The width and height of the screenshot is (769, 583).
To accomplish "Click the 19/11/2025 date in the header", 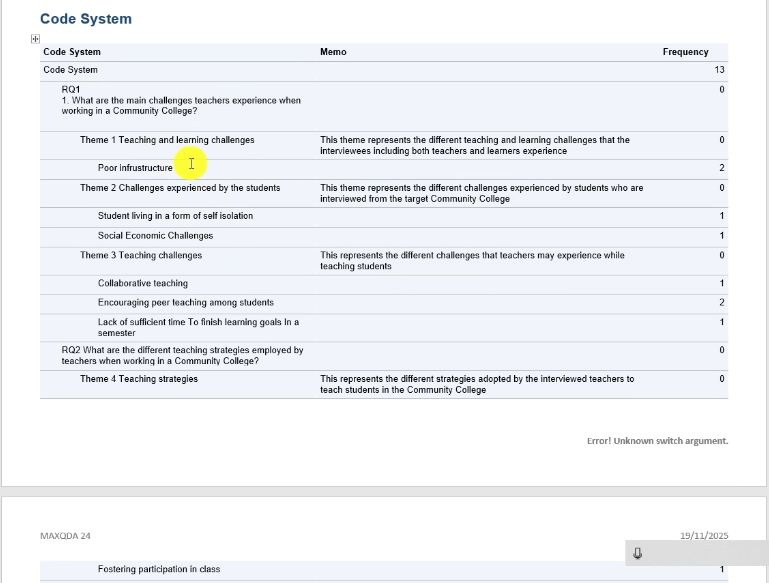I will [x=704, y=536].
